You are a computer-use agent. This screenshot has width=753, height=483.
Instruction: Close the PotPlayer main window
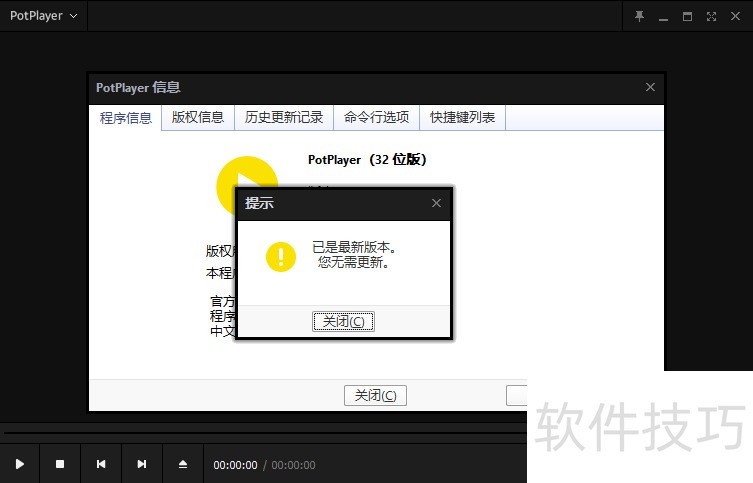[735, 16]
